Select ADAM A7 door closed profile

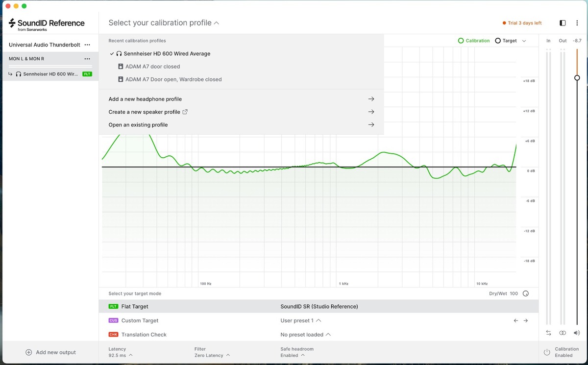point(152,67)
